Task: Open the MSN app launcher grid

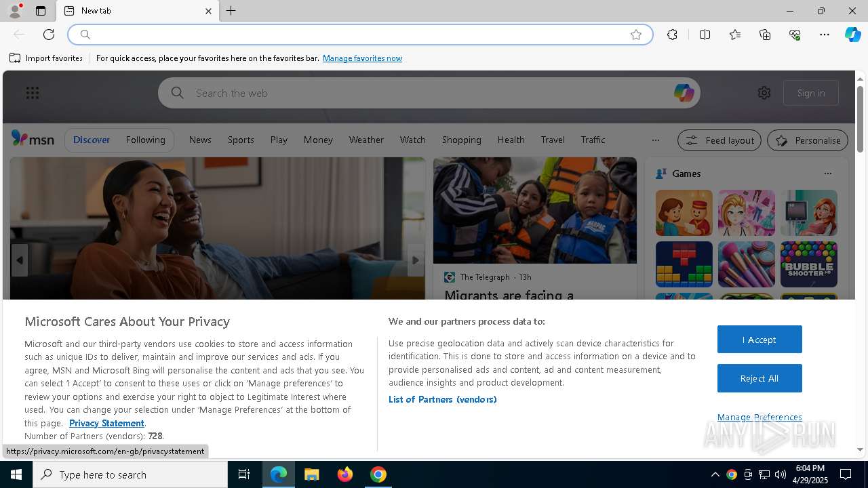Action: tap(32, 93)
